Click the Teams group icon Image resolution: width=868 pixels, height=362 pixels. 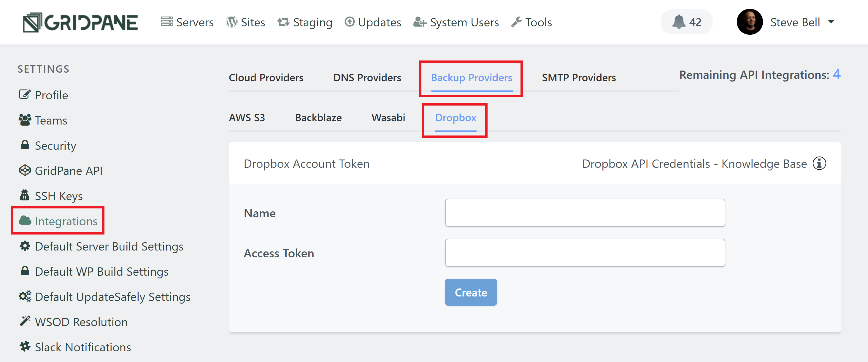click(25, 120)
